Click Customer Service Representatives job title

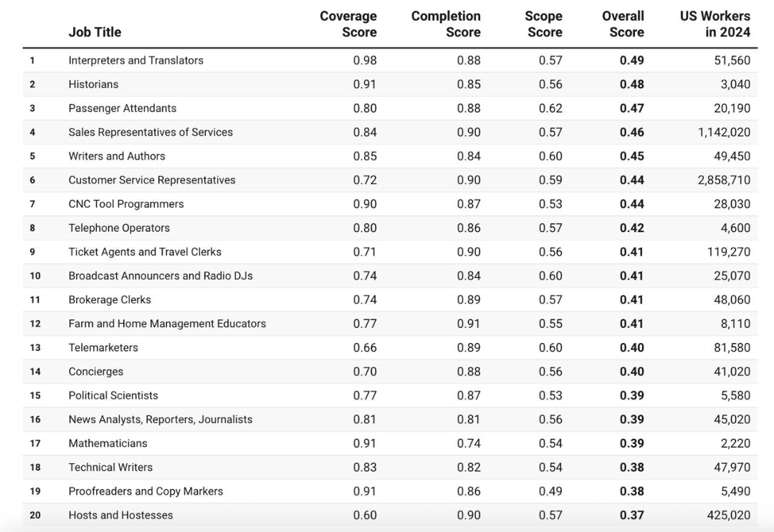[152, 180]
